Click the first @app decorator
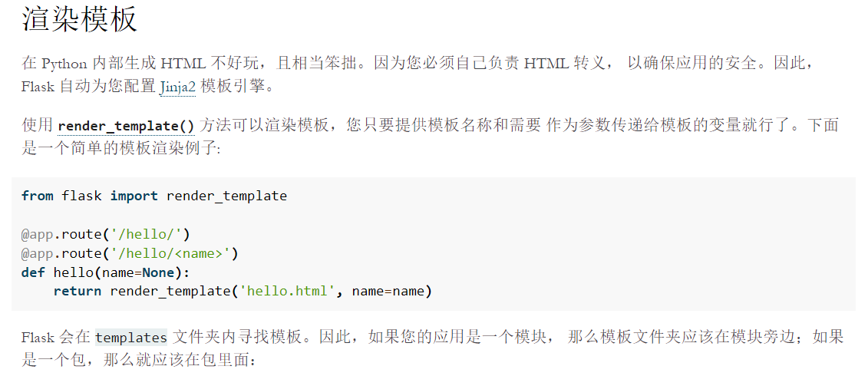Viewport: 868px width, 376px height. click(x=38, y=235)
